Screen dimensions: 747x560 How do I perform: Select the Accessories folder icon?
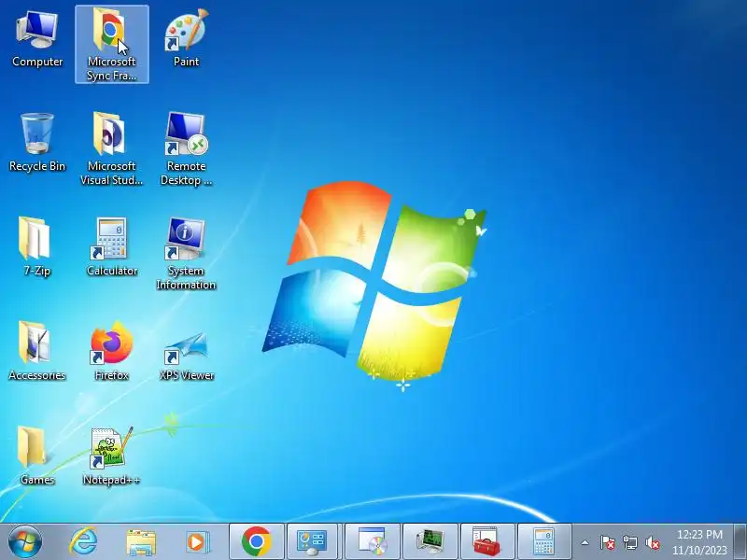point(37,351)
